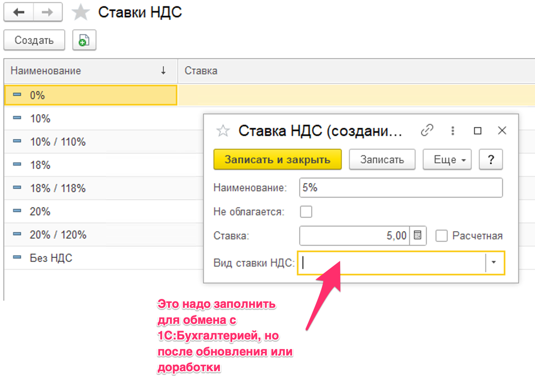535x392 pixels.
Task: Click the Наименование column header
Action: pyautogui.click(x=91, y=70)
